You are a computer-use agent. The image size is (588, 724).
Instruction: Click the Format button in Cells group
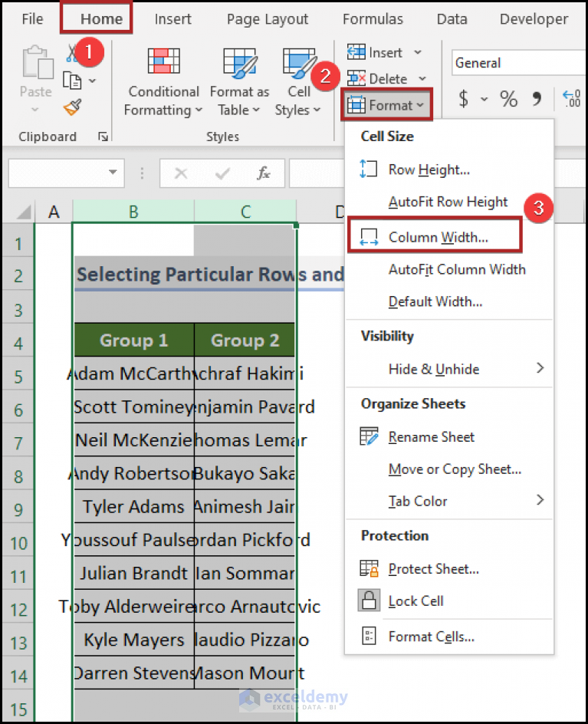click(389, 105)
